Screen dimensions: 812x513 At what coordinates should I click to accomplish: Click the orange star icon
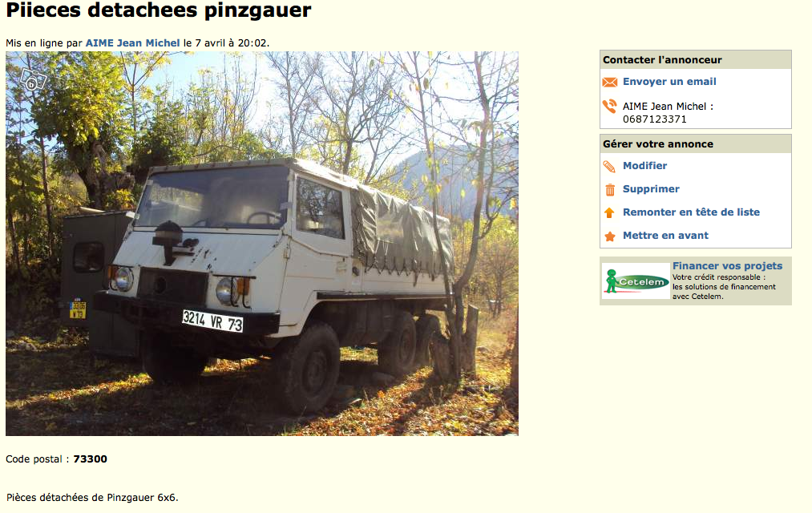pyautogui.click(x=610, y=236)
